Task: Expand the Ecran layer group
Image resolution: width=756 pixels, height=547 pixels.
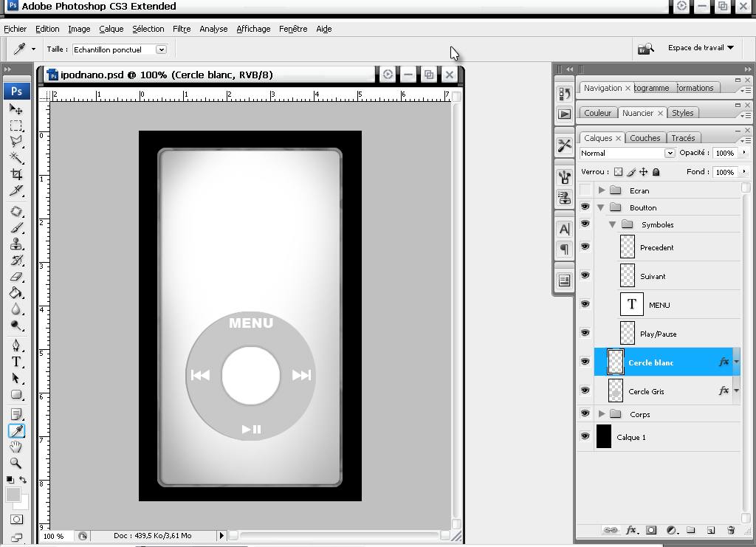Action: tap(602, 190)
